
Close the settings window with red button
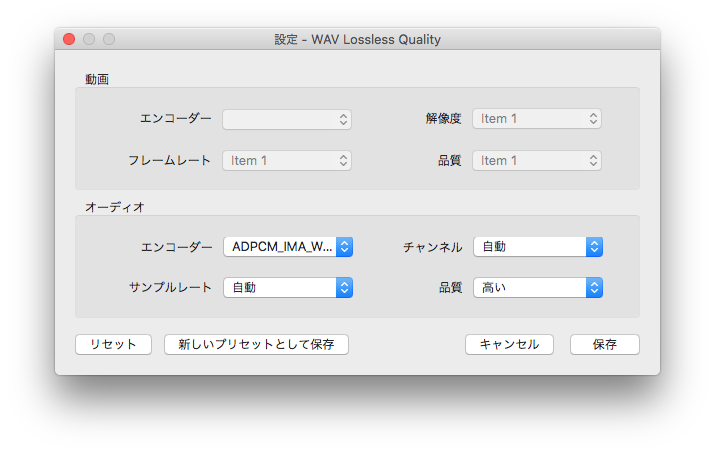coord(69,39)
